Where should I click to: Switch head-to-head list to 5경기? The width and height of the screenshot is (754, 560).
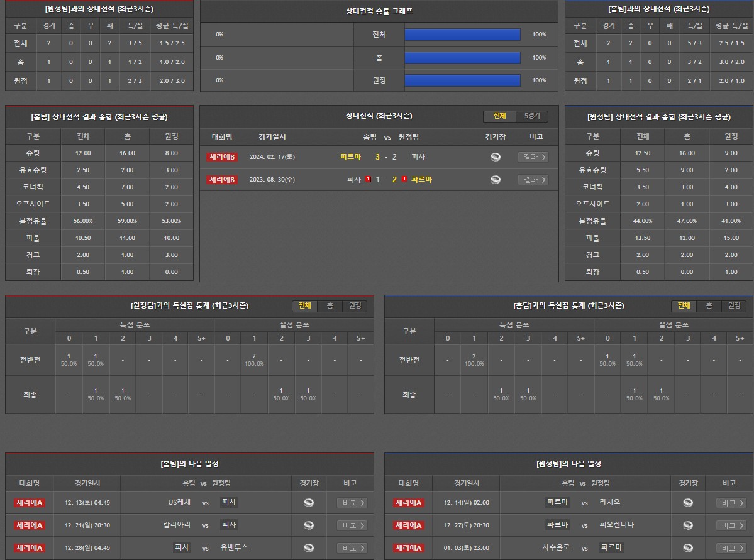[531, 116]
